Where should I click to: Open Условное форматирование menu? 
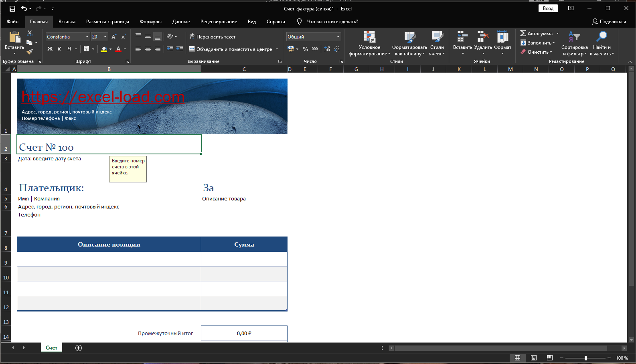coord(369,43)
